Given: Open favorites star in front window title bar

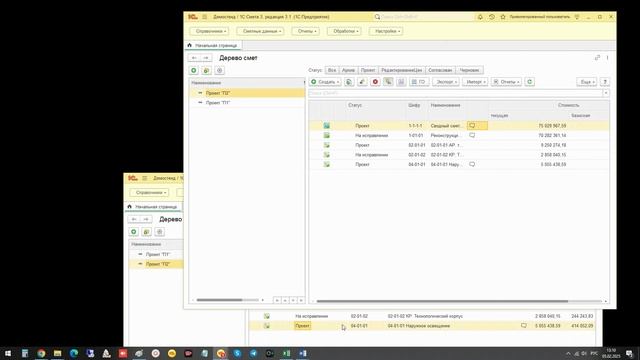Looking at the screenshot, I should pyautogui.click(x=503, y=17).
